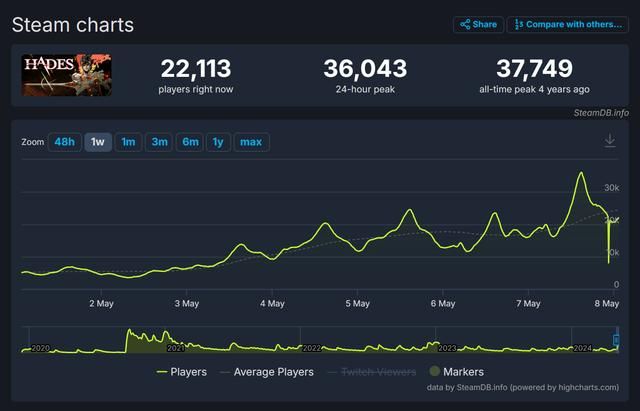
Task: Open Compare with others option
Action: tap(567, 24)
